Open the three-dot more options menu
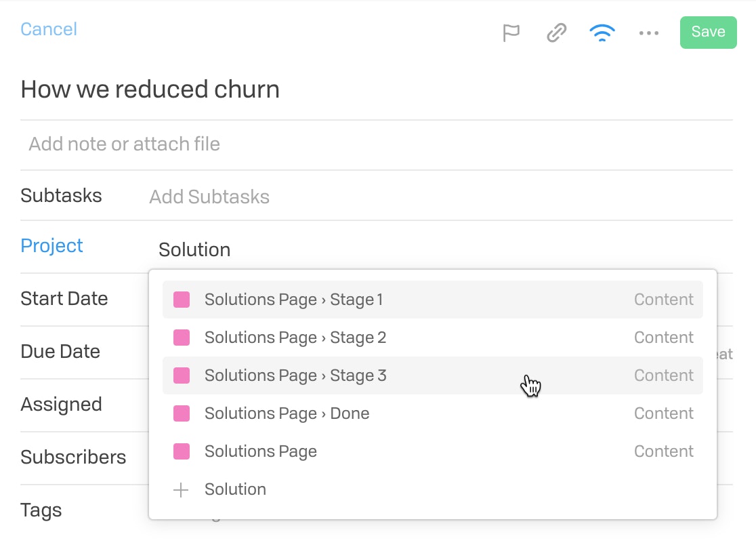756x549 pixels. pos(648,33)
